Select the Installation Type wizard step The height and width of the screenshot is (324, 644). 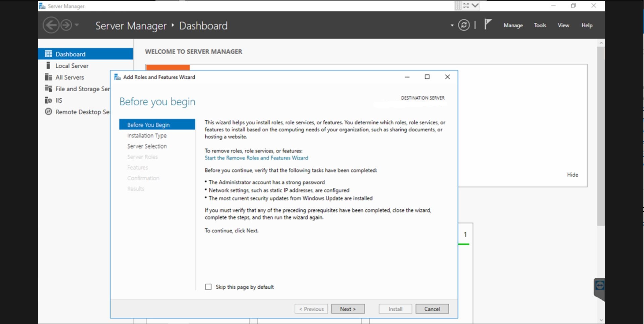(x=147, y=136)
